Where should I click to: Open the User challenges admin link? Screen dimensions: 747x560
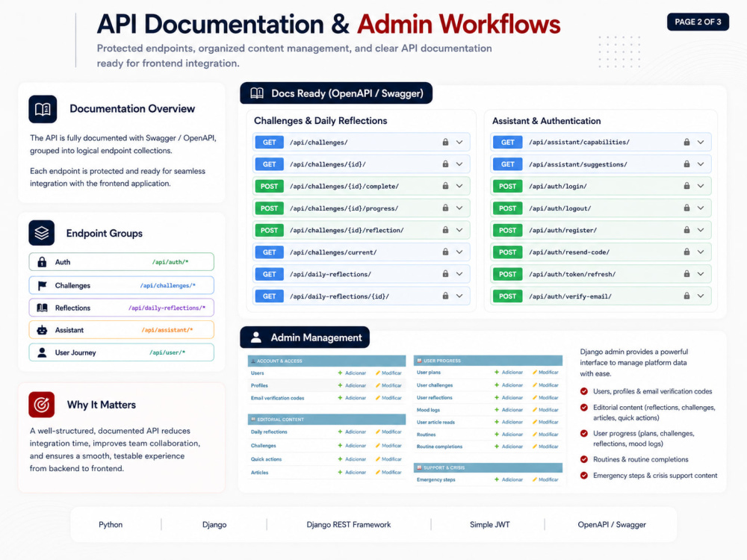[x=435, y=385]
